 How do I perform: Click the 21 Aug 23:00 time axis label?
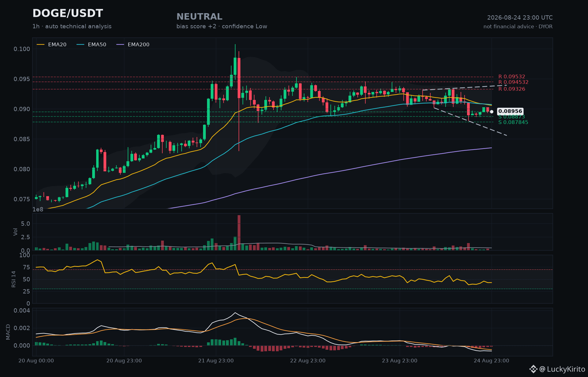pos(216,361)
